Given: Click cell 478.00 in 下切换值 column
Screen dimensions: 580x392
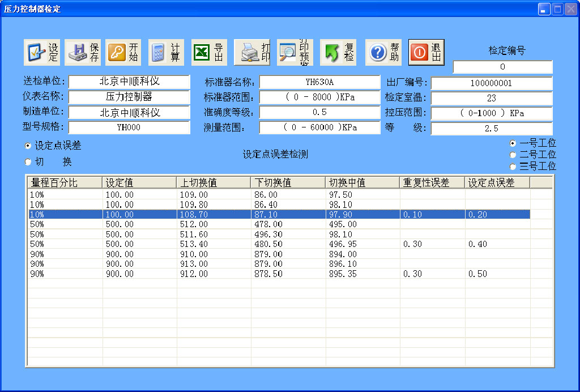Looking at the screenshot, I should (x=268, y=224).
